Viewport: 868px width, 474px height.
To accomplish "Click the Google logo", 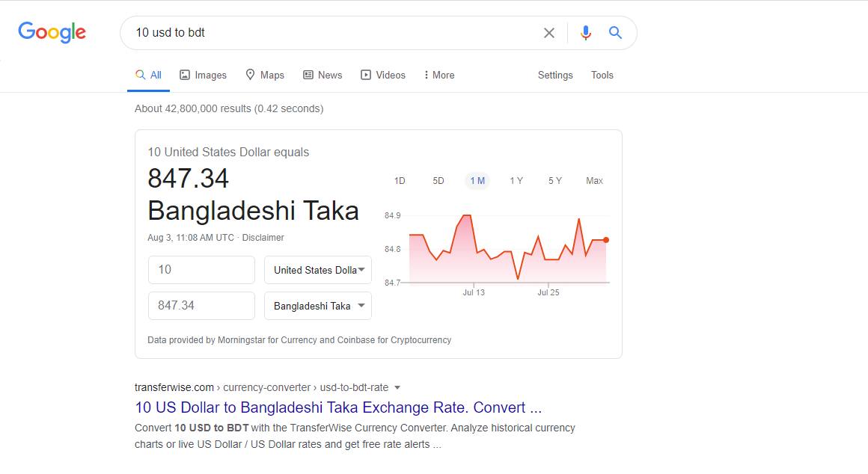I will 52,32.
